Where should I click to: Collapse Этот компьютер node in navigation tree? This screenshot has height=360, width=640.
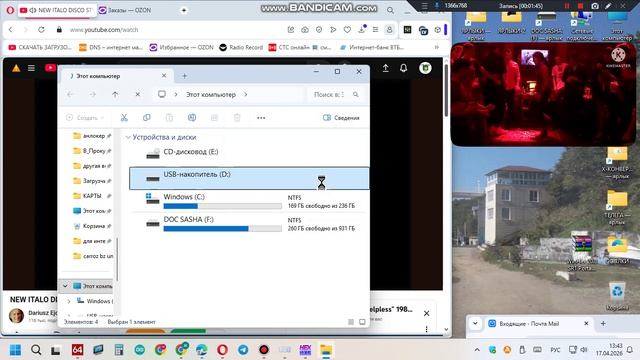[65, 286]
